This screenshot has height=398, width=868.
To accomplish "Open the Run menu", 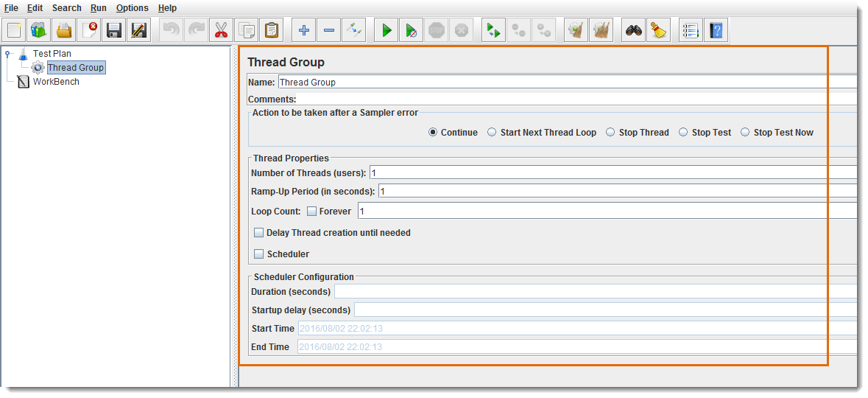I will (x=99, y=8).
